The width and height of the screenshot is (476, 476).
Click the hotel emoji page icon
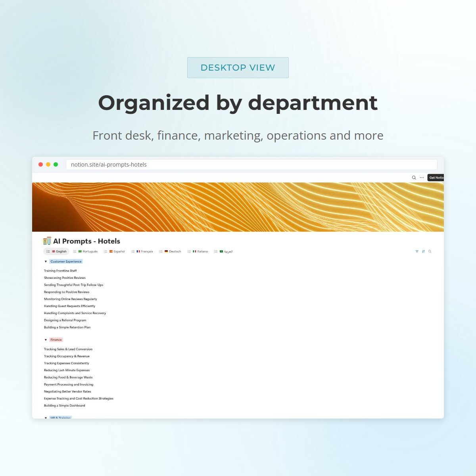tap(47, 241)
